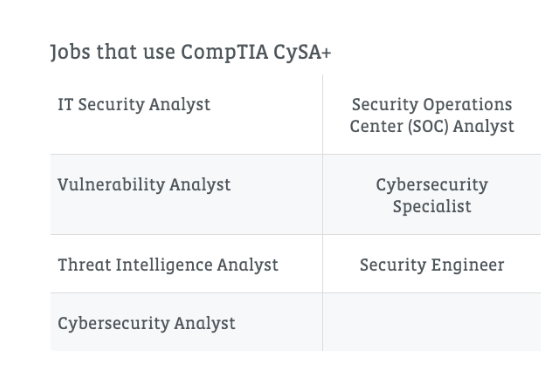Click the word "Jobs" in the title
Image resolution: width=551 pixels, height=371 pixels.
pos(70,52)
